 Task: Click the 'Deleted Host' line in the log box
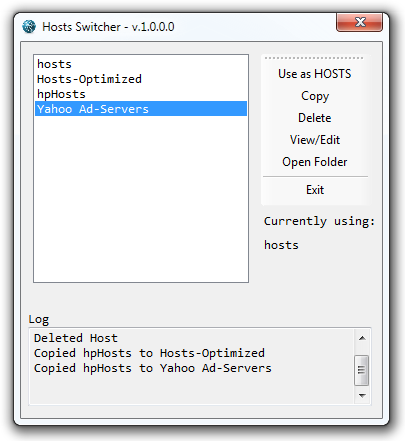coord(76,338)
